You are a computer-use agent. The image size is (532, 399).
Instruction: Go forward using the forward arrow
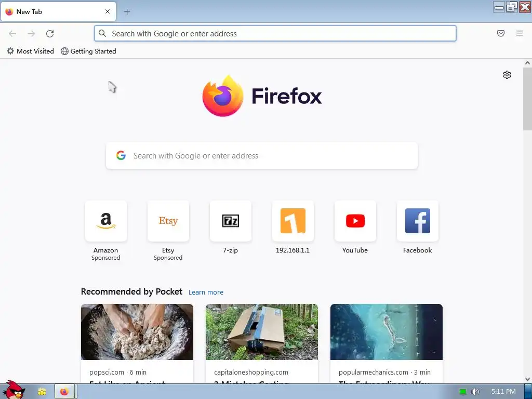pos(31,34)
